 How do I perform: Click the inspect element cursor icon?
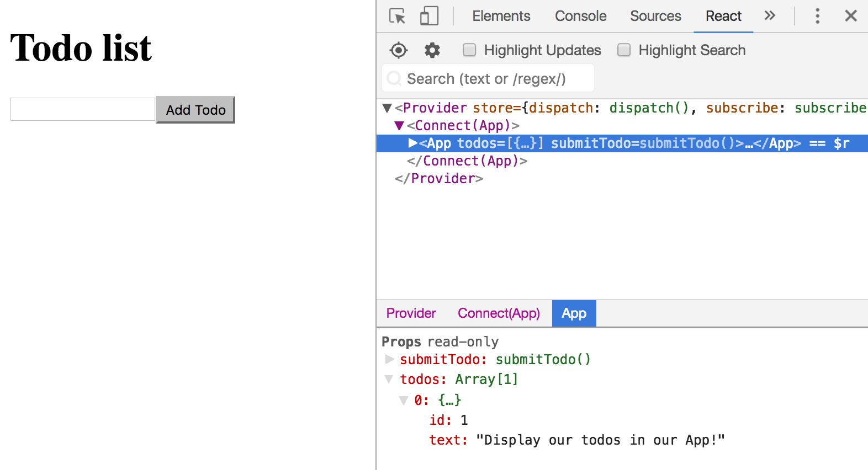pyautogui.click(x=397, y=16)
